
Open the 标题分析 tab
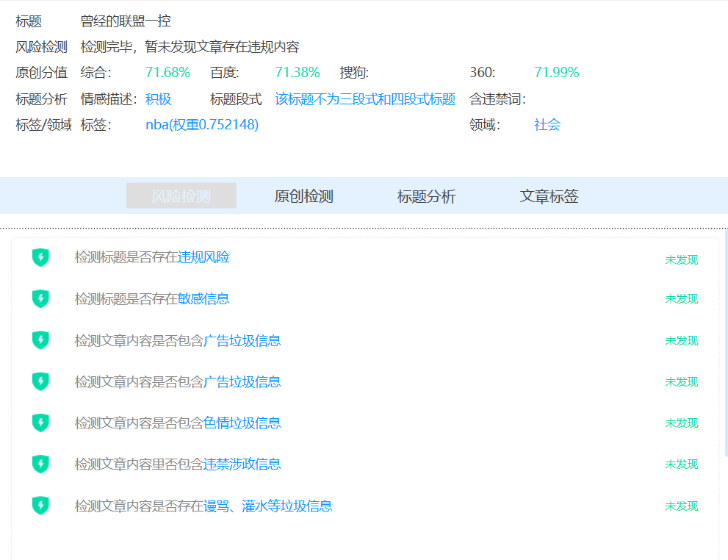(426, 196)
